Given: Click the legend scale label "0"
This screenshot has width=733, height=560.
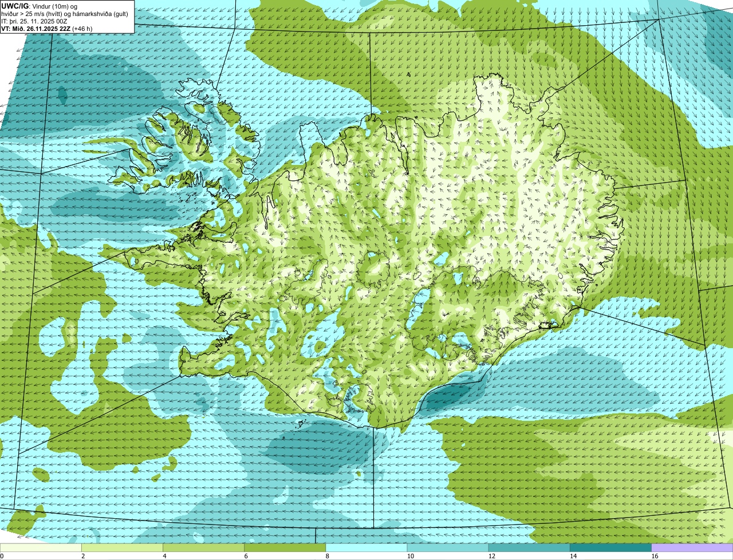Looking at the screenshot, I should tap(2, 556).
